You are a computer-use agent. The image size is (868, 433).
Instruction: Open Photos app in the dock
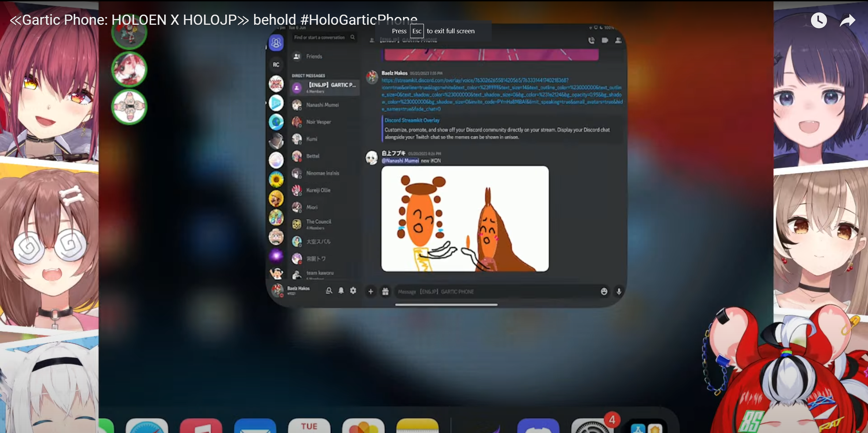click(x=363, y=426)
